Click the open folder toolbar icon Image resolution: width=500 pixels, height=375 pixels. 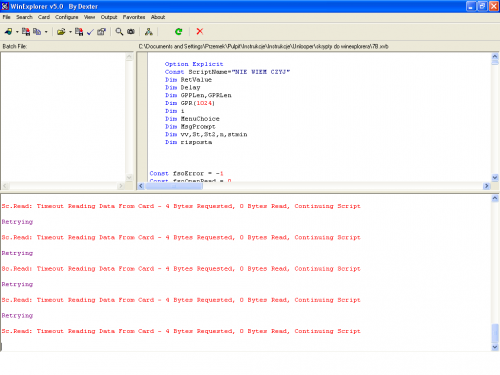[x=61, y=32]
